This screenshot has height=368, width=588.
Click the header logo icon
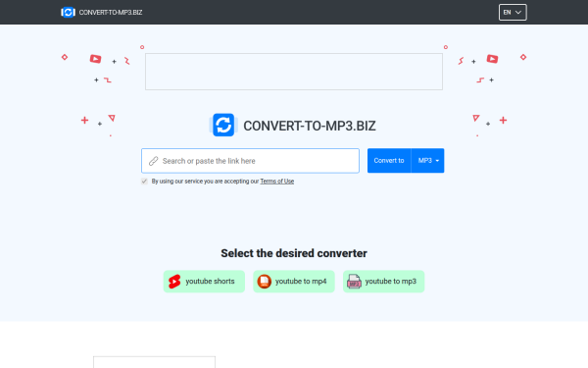coord(68,13)
